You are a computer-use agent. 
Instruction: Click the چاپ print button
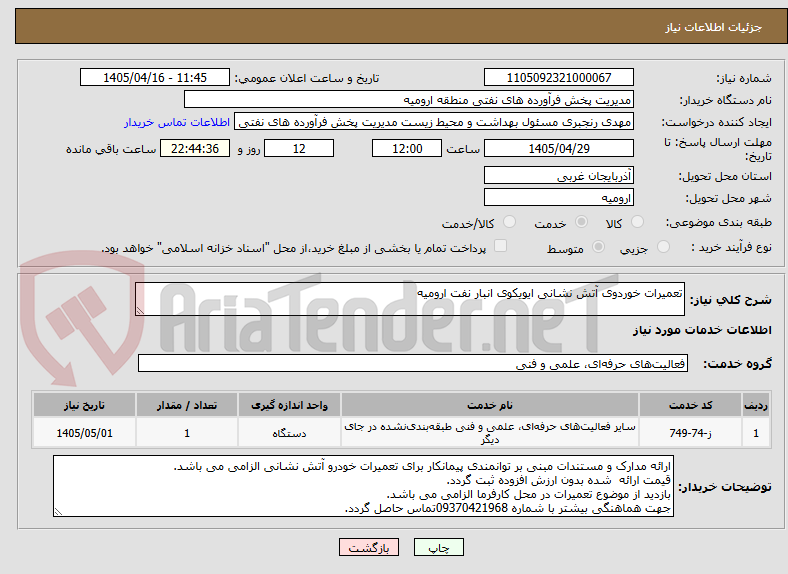tap(439, 547)
